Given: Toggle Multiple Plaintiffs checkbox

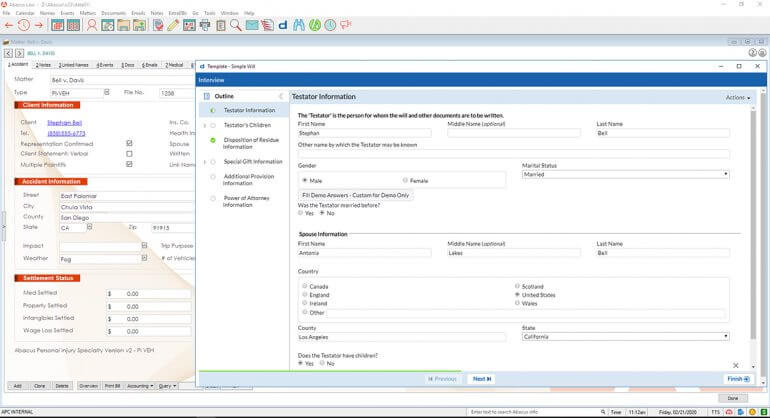Looking at the screenshot, I should pyautogui.click(x=129, y=164).
